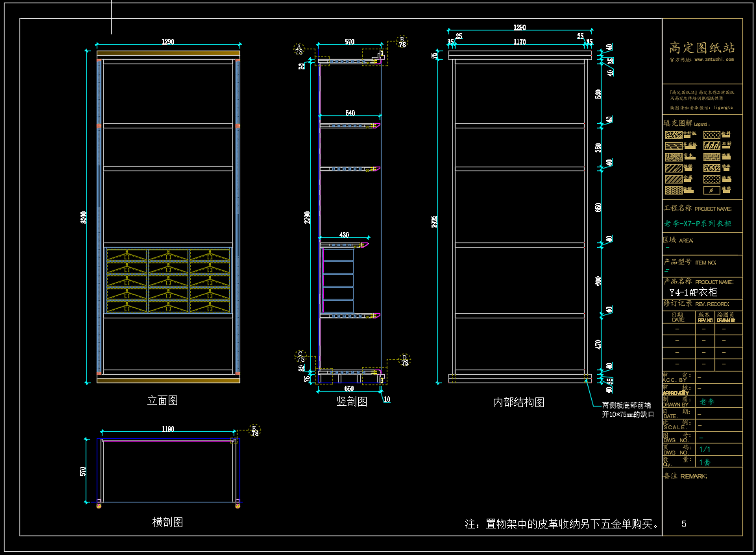Viewport: 756px width, 555px height.
Task: Select the empty-box legend swatch with slash mark
Action: [712, 191]
